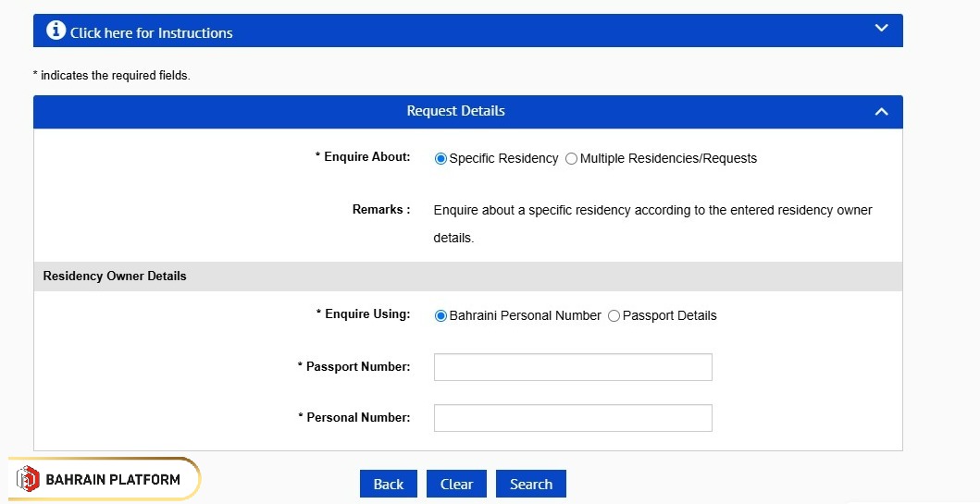This screenshot has height=504, width=980.
Task: Click the Request Details header title
Action: pyautogui.click(x=455, y=111)
